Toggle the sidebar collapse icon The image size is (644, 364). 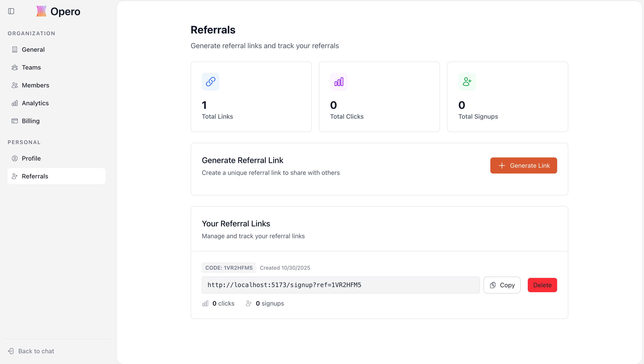click(11, 11)
